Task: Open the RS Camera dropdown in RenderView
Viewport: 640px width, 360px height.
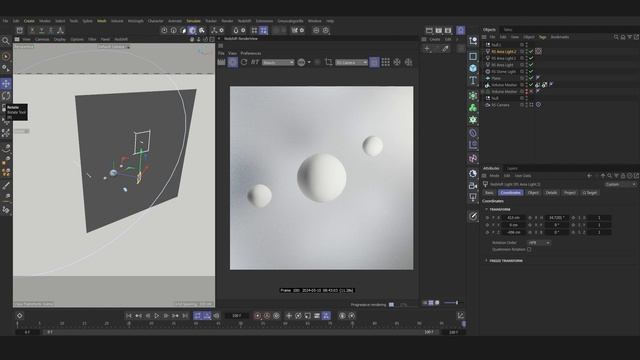Action: (351, 62)
